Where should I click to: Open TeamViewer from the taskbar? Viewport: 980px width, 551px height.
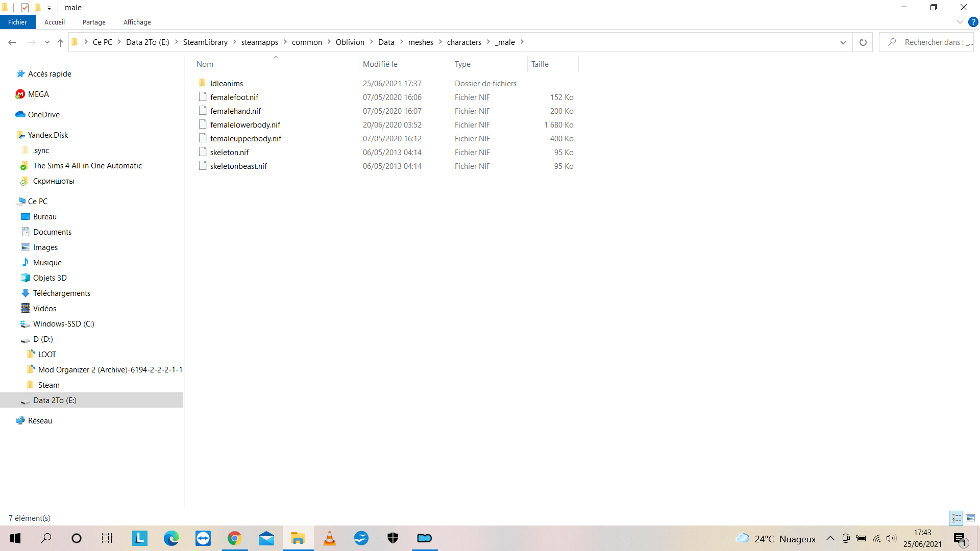[203, 538]
